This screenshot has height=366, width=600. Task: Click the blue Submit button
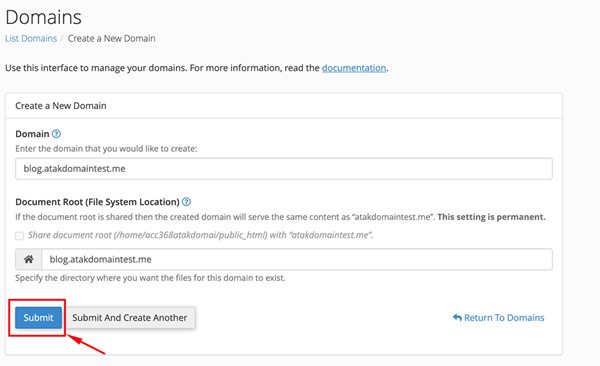[x=38, y=317]
